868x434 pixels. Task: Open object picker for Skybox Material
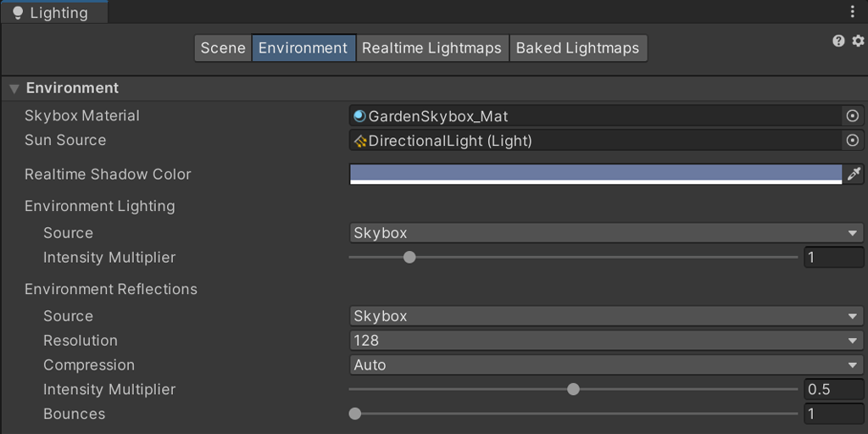(853, 116)
